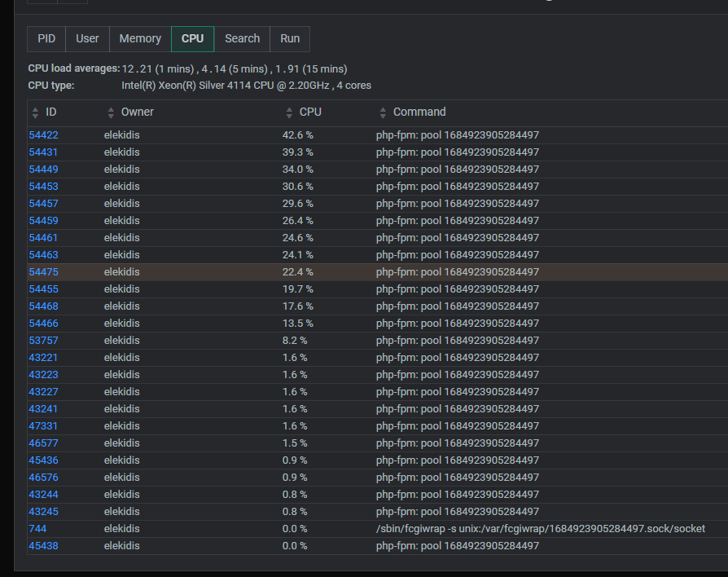The width and height of the screenshot is (728, 577).
Task: Click the 0.0 % value for process 744
Action: pyautogui.click(x=295, y=529)
